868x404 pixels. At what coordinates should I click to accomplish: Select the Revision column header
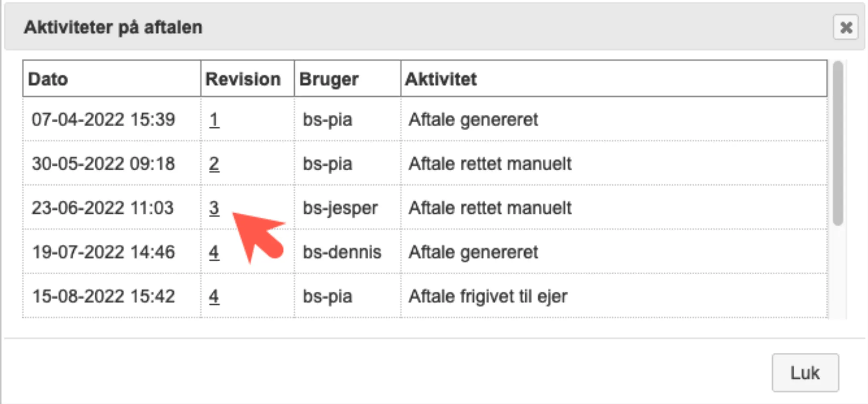244,79
